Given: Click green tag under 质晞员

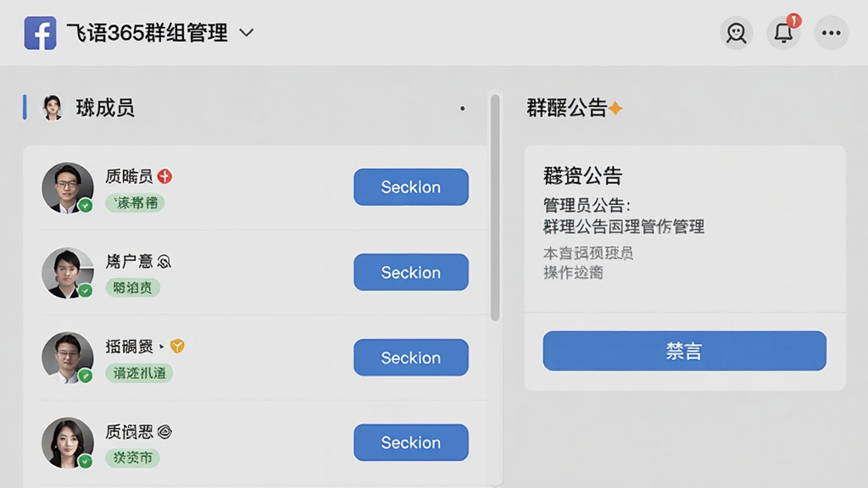Looking at the screenshot, I should [135, 203].
